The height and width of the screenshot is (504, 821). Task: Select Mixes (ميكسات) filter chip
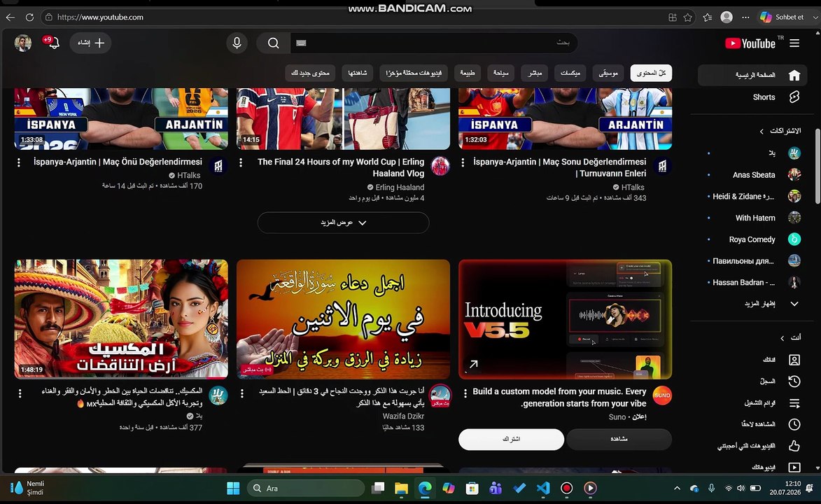pos(570,73)
